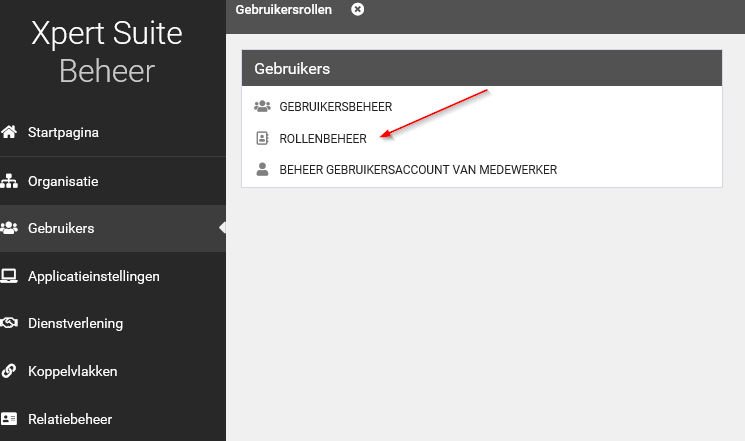Click the handshake icon beside Dienstverlening
The width and height of the screenshot is (745, 441).
(x=10, y=323)
